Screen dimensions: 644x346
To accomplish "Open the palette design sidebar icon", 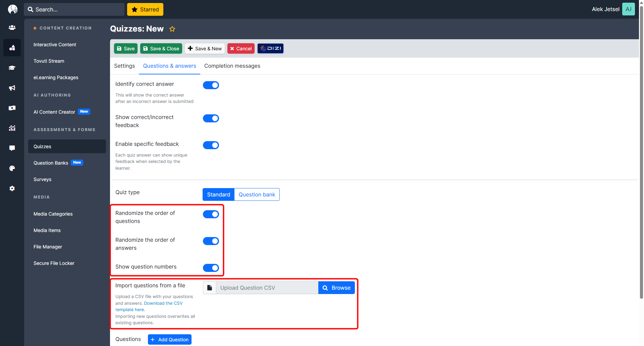I will (12, 168).
